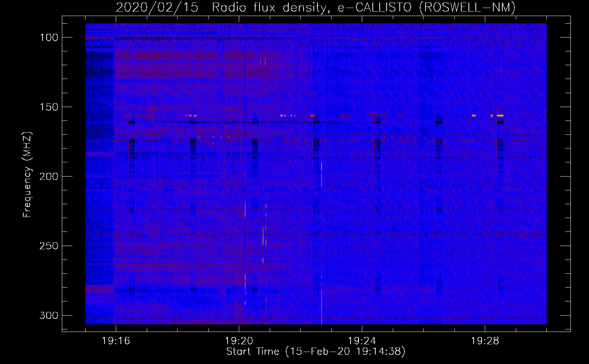Screen dimensions: 589x364
Task: Select the 200 frequency tick label
Action: [x=49, y=177]
